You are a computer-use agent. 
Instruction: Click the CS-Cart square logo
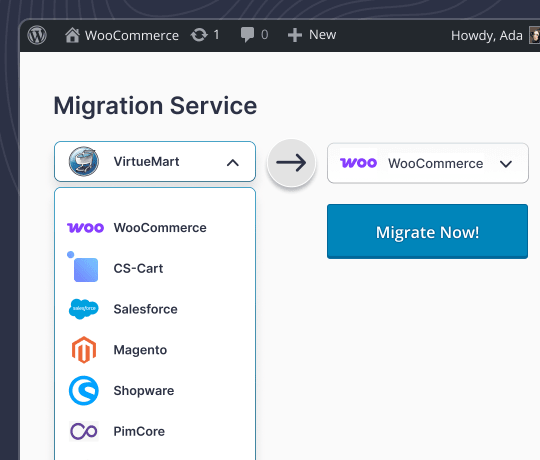[x=83, y=267]
